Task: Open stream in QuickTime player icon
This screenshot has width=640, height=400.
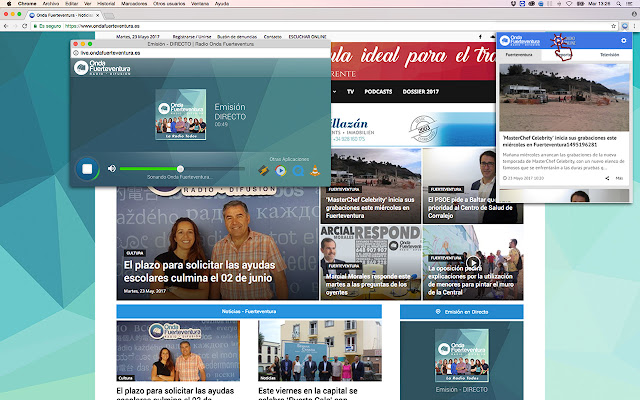Action: (298, 170)
